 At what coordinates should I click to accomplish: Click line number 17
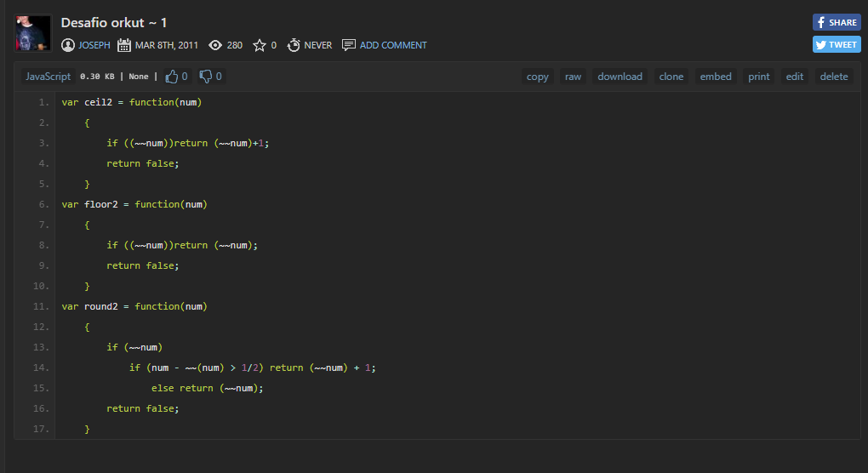[x=41, y=429]
